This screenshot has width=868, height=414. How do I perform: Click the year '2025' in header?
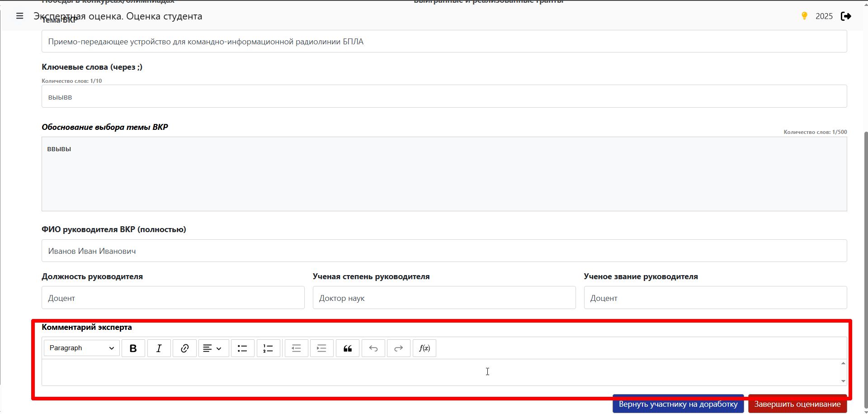[824, 16]
